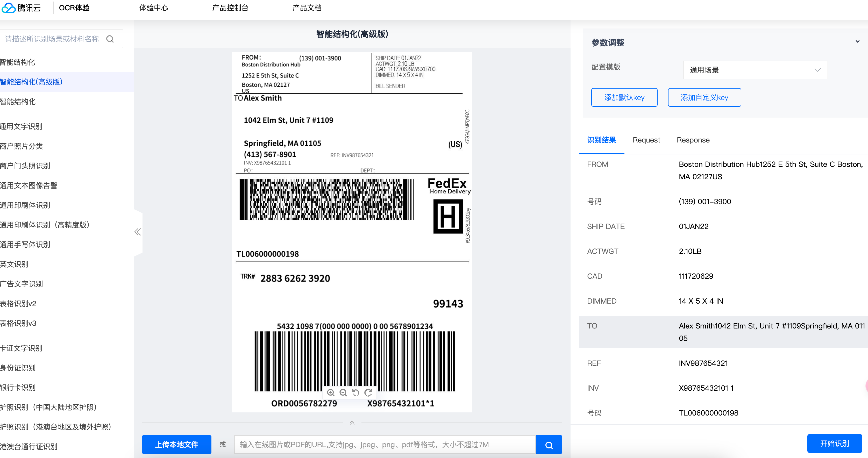Click 开始识别 button
Screen dimensions: 868x458
coord(835,443)
